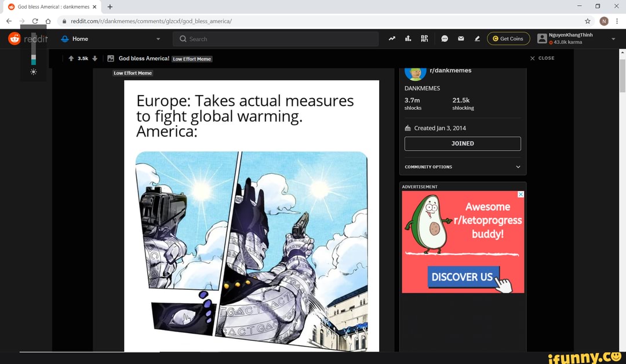Screen dimensions: 626x364
Task: Close the God bless America tab
Action: pyautogui.click(x=94, y=7)
